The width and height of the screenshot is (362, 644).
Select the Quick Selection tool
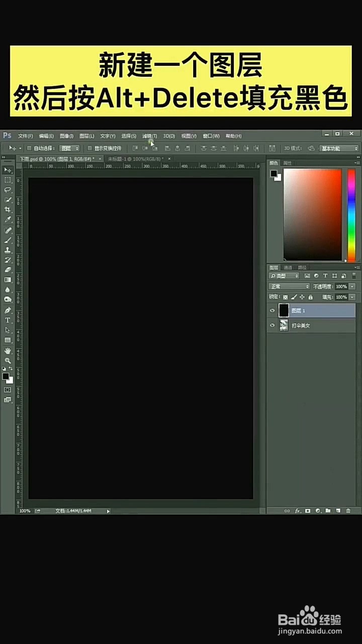(x=8, y=200)
